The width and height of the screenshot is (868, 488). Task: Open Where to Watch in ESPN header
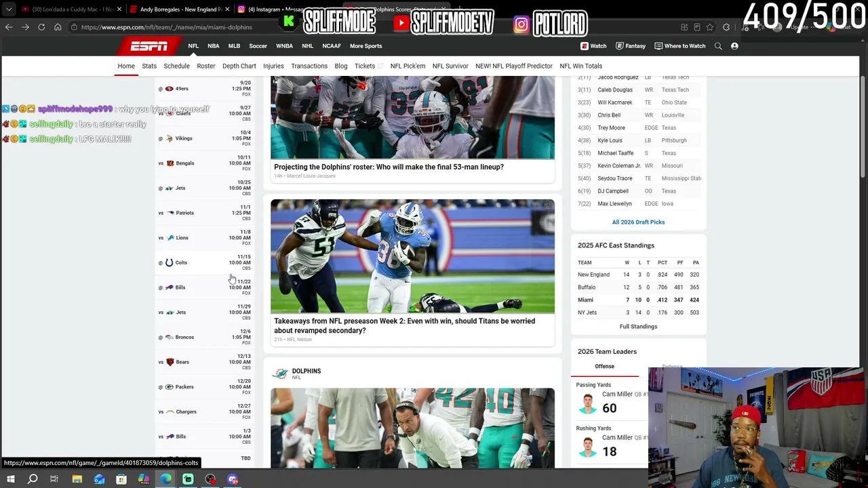[680, 46]
